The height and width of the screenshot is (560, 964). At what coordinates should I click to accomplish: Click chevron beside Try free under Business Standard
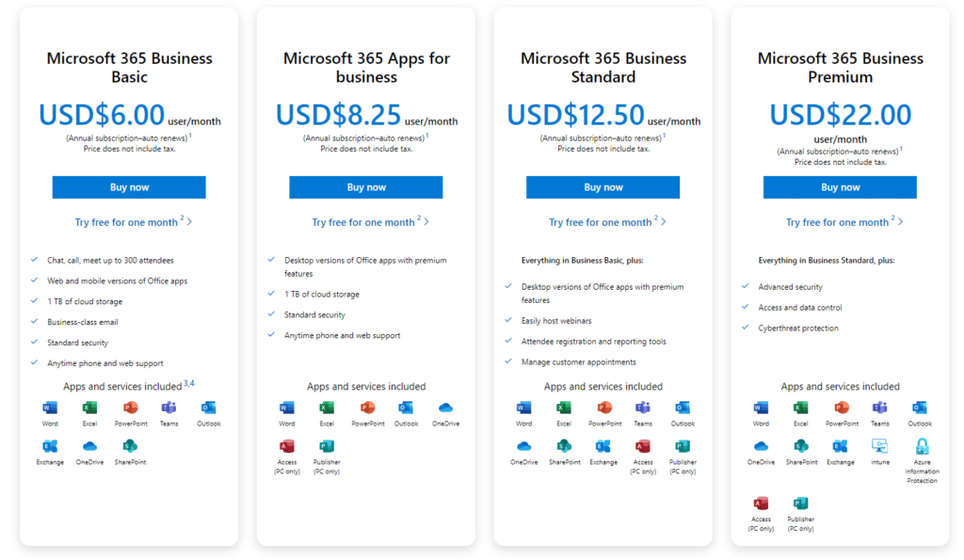(664, 222)
